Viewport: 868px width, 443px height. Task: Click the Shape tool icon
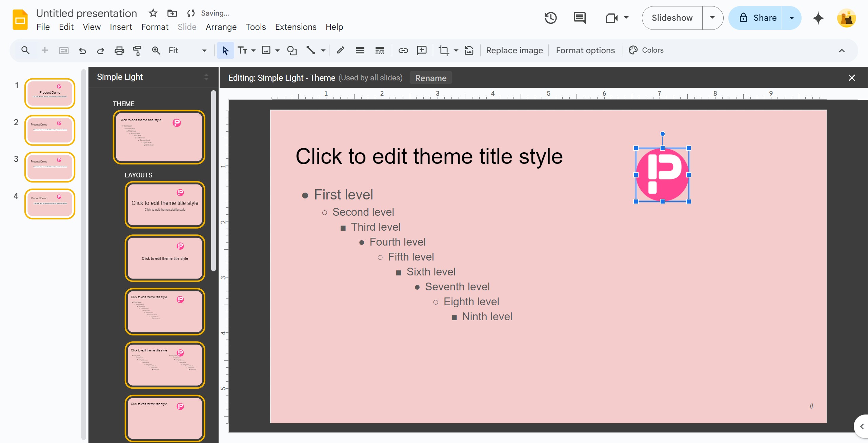click(292, 51)
